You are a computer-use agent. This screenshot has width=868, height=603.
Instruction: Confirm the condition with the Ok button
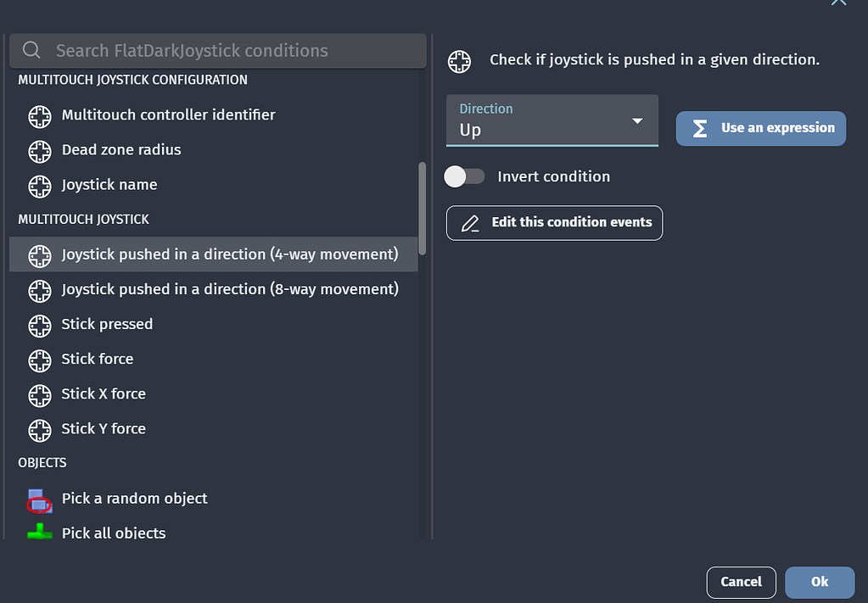(x=818, y=582)
